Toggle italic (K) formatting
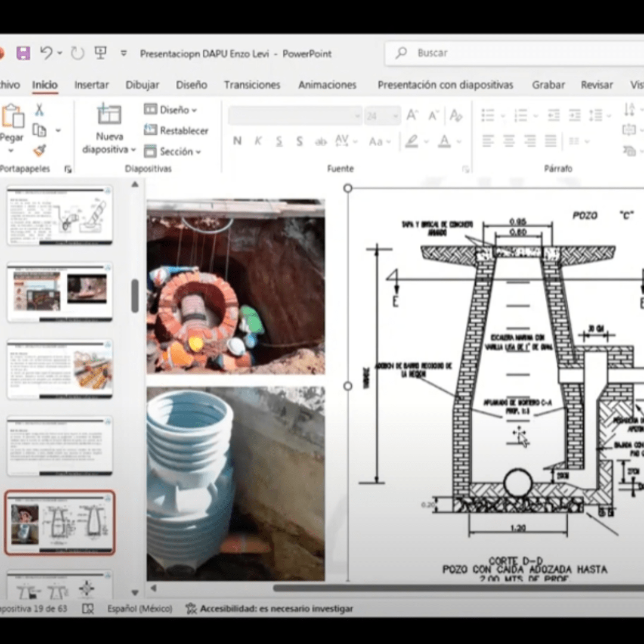Screen dimensions: 644x644 258,141
